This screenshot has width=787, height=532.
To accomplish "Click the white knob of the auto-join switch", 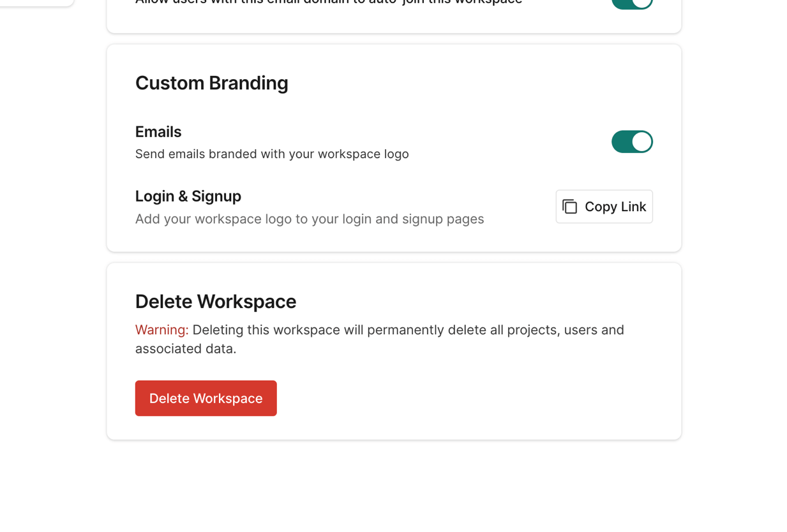I will (641, 2).
